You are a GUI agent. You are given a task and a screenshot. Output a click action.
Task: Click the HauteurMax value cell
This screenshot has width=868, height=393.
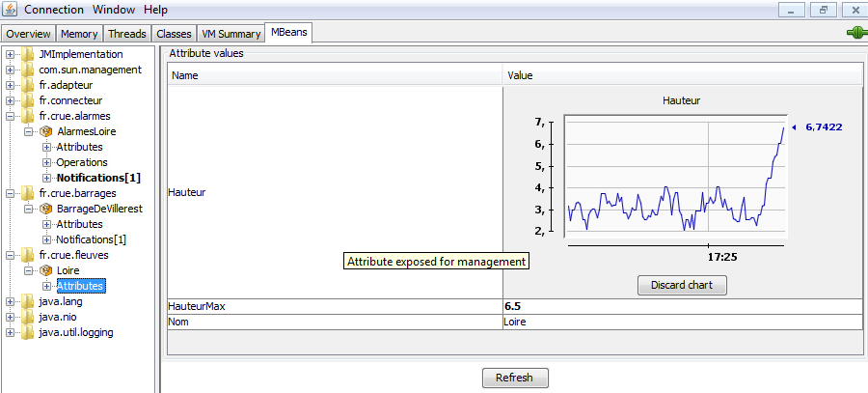click(682, 306)
